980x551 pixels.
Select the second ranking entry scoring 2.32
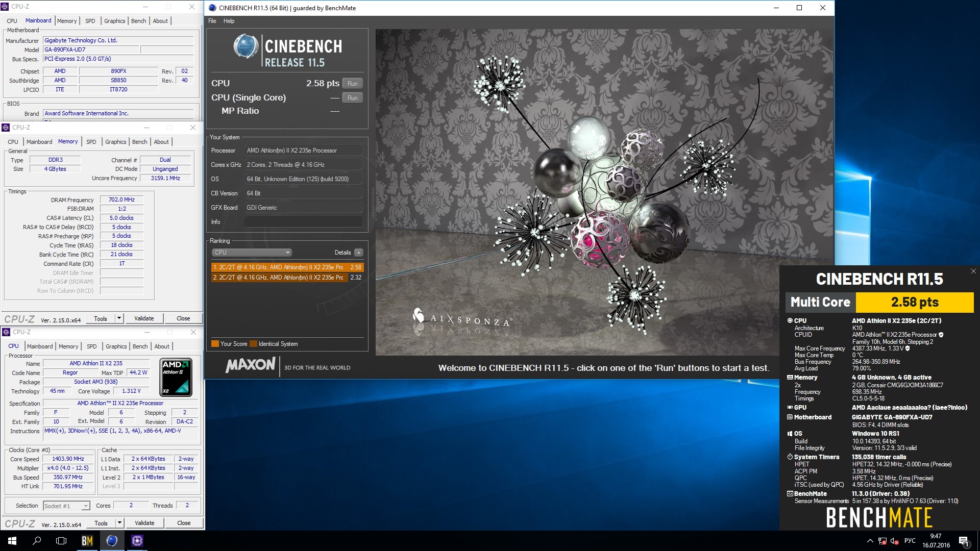[x=287, y=278]
